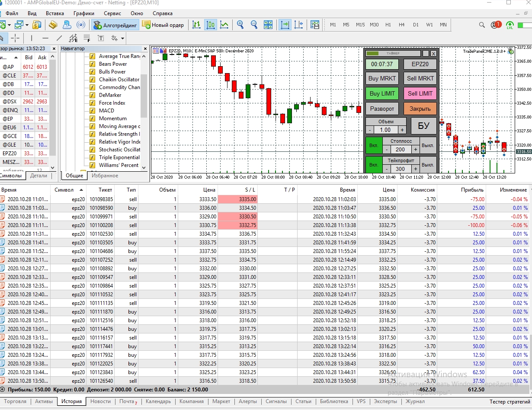532x410 pixels.
Task: Tile chart windows with grid icon
Action: pos(268,25)
